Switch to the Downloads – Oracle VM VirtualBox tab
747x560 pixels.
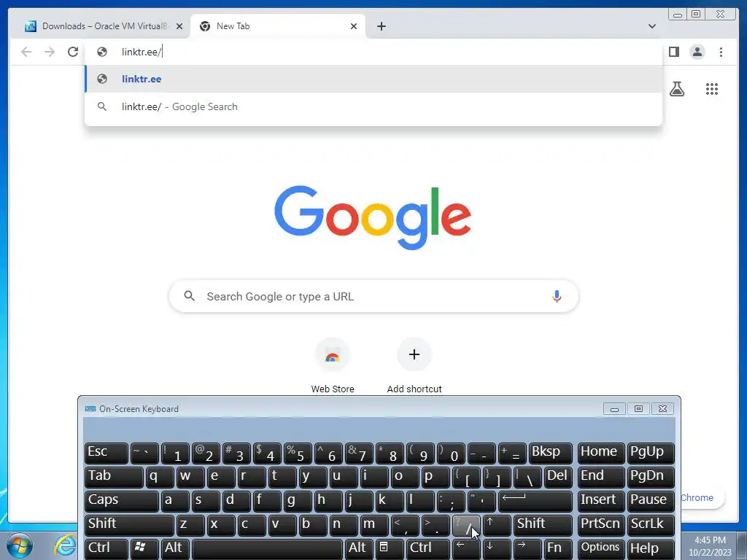tap(104, 26)
